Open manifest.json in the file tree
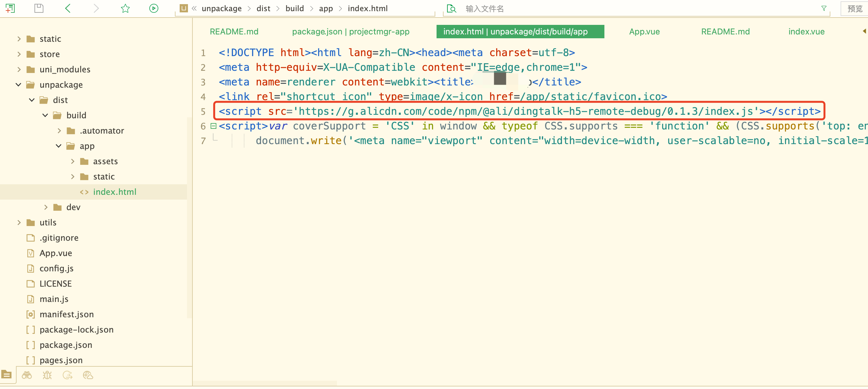This screenshot has height=389, width=868. coord(67,314)
